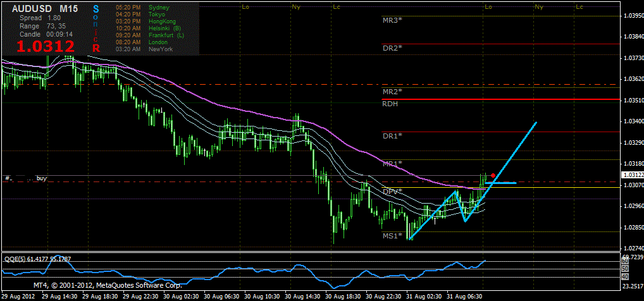Select the MS1* support label

coord(392,236)
